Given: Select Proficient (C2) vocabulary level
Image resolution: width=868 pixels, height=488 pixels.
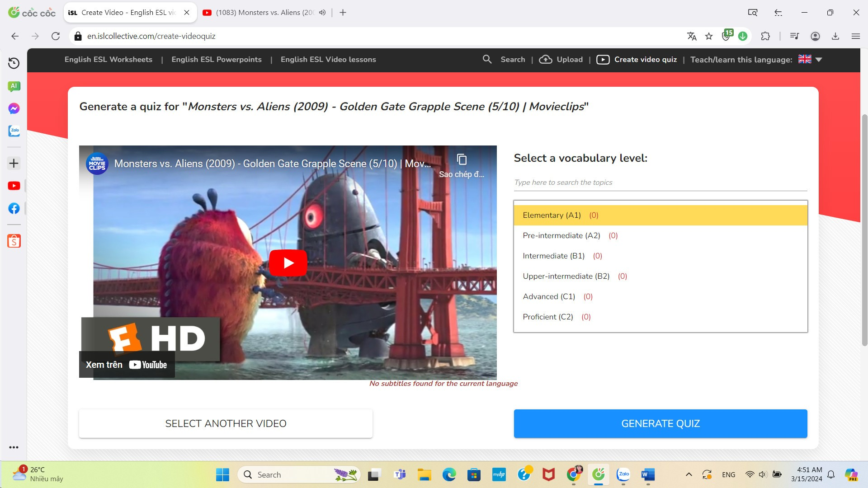Looking at the screenshot, I should coord(660,317).
